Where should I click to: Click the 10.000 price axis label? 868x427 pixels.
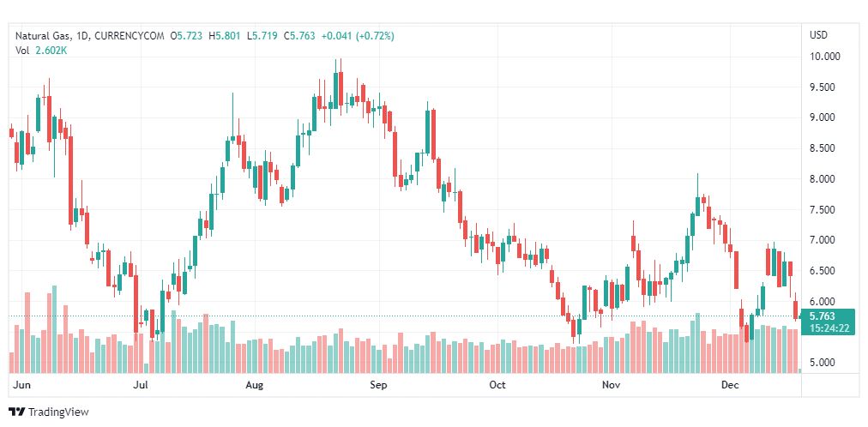[825, 57]
